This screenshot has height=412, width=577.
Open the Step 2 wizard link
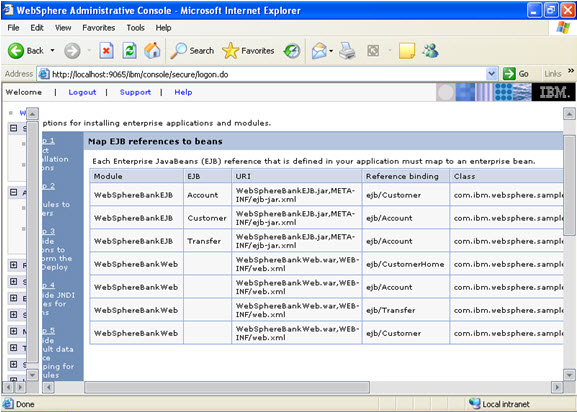pyautogui.click(x=49, y=186)
